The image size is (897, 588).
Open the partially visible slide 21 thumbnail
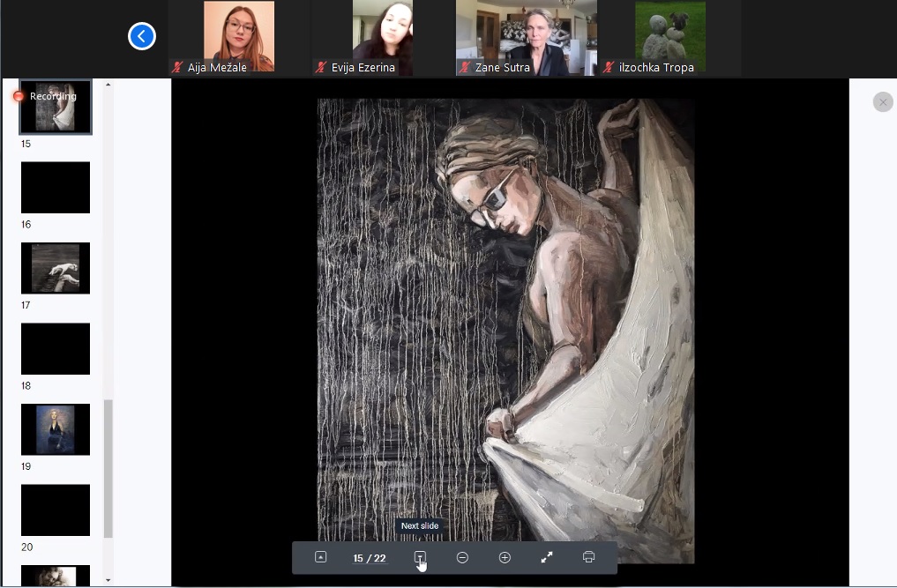(56, 576)
